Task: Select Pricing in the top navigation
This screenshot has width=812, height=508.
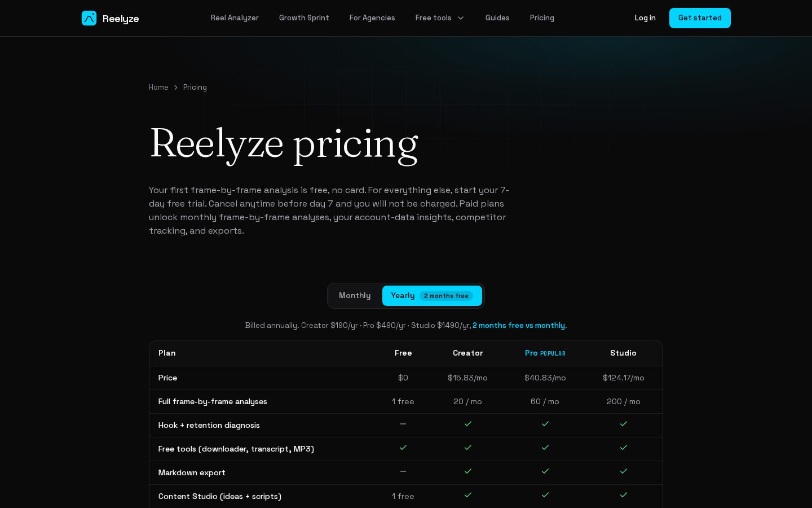Action: click(x=542, y=18)
